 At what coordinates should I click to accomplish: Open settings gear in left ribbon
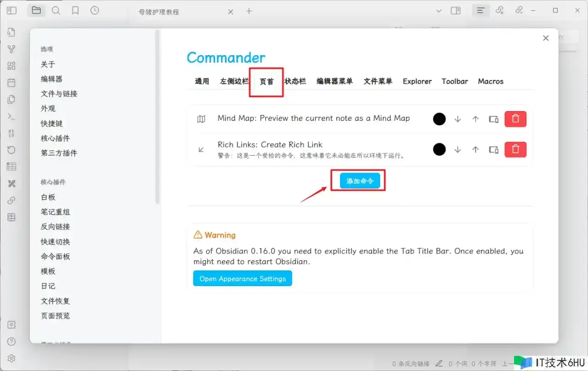point(11,358)
